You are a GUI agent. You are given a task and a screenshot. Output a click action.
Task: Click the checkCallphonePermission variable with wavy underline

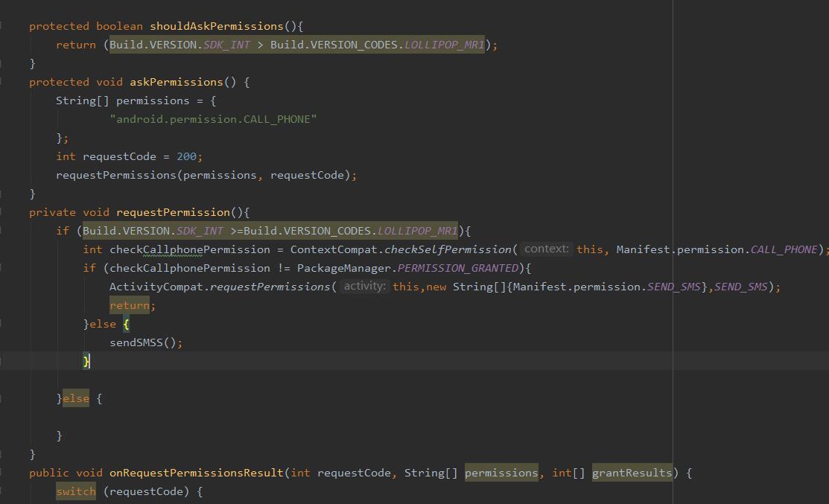pyautogui.click(x=190, y=249)
